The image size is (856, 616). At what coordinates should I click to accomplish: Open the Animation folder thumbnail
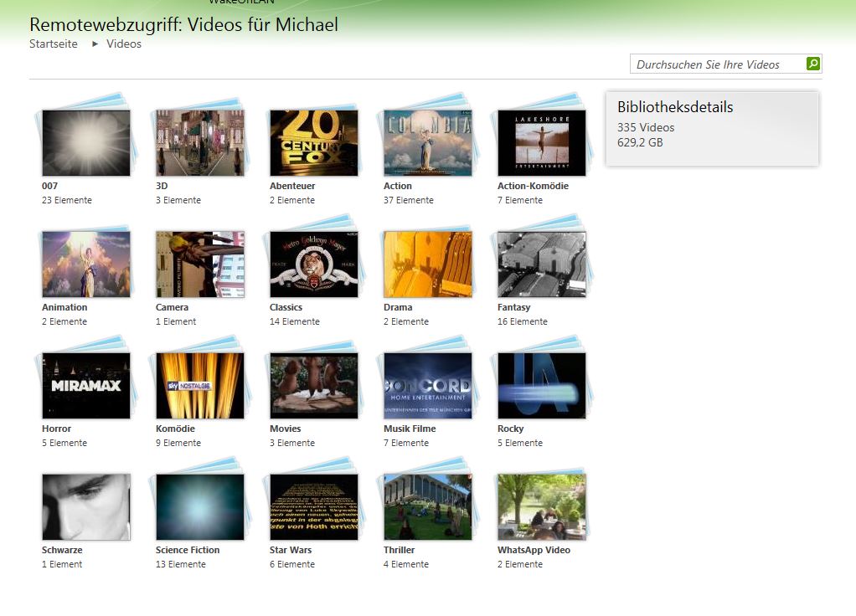pyautogui.click(x=86, y=264)
